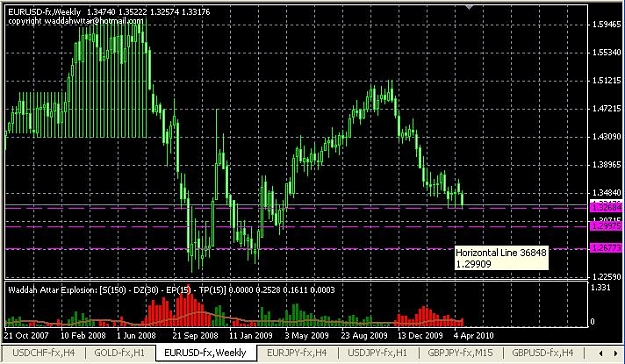Click the magenta 1.29975 price label
This screenshot has width=625, height=364.
[x=607, y=226]
